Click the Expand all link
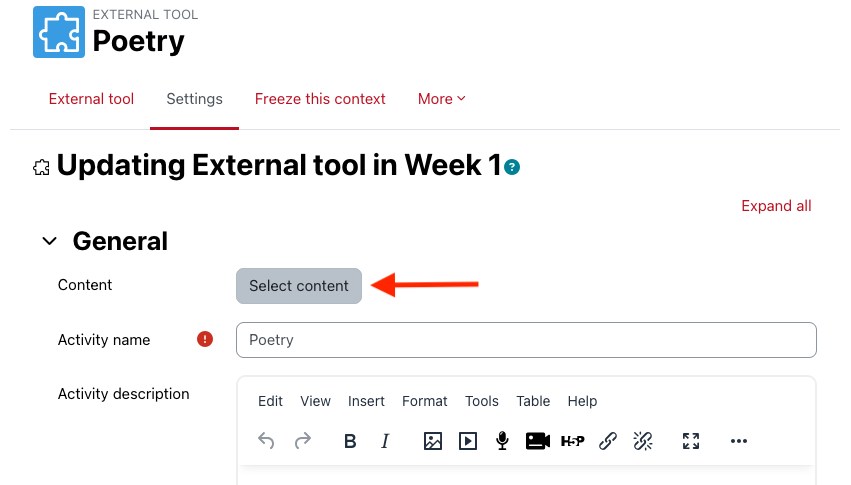Viewport: 851px width, 485px height. [x=776, y=206]
